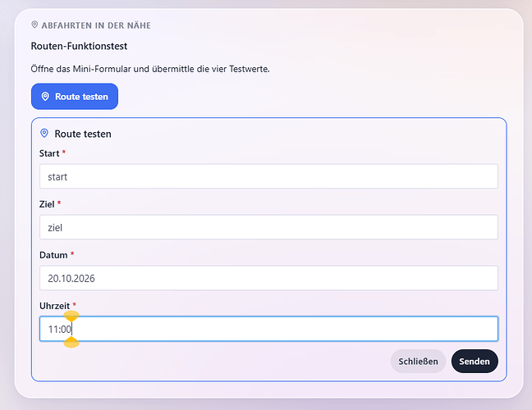The image size is (532, 410).
Task: Click the Datum field showing 20.10.2026
Action: pos(268,278)
